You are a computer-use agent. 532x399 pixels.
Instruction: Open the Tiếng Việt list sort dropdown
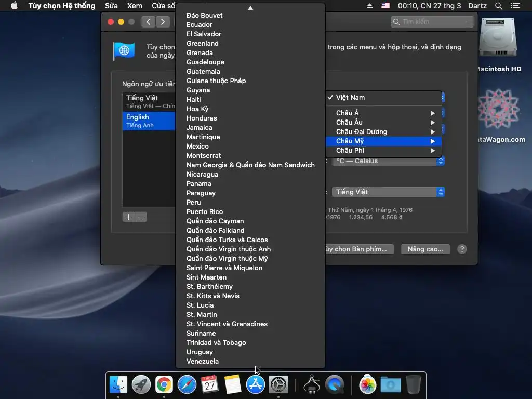tap(388, 192)
